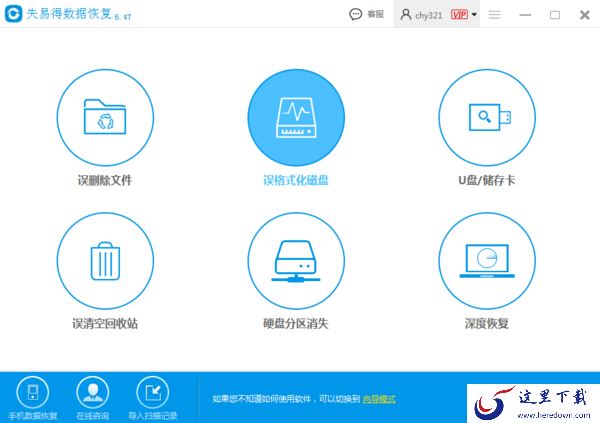
Task: Click the user avatar icon beside chy321
Action: point(406,15)
